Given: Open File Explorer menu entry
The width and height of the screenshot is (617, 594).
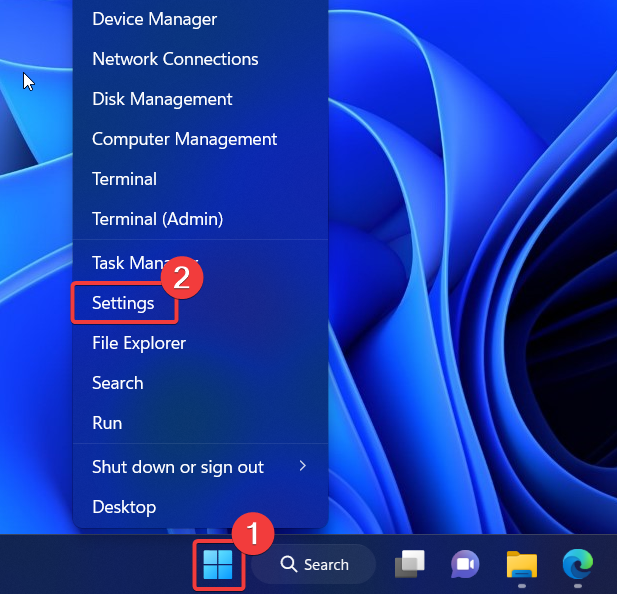Looking at the screenshot, I should (x=200, y=343).
